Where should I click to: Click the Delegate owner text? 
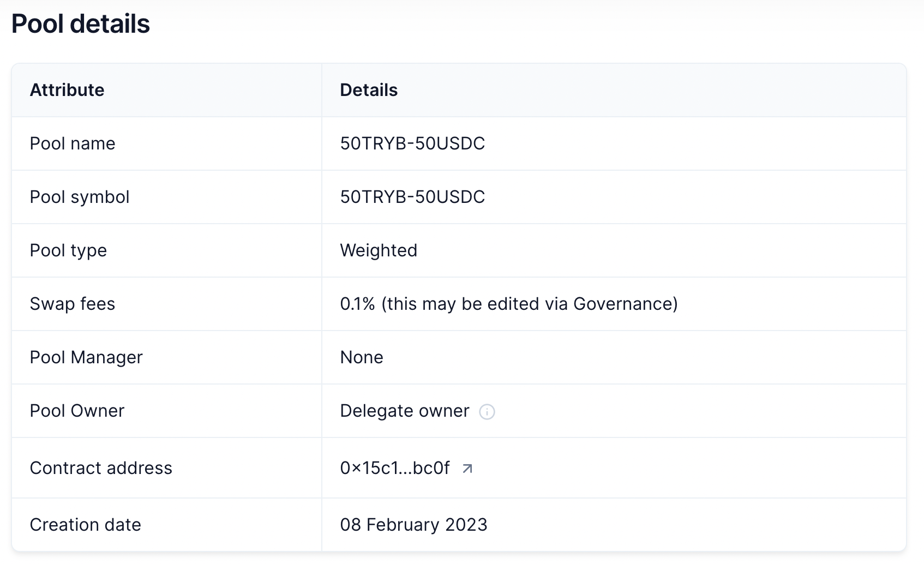404,411
